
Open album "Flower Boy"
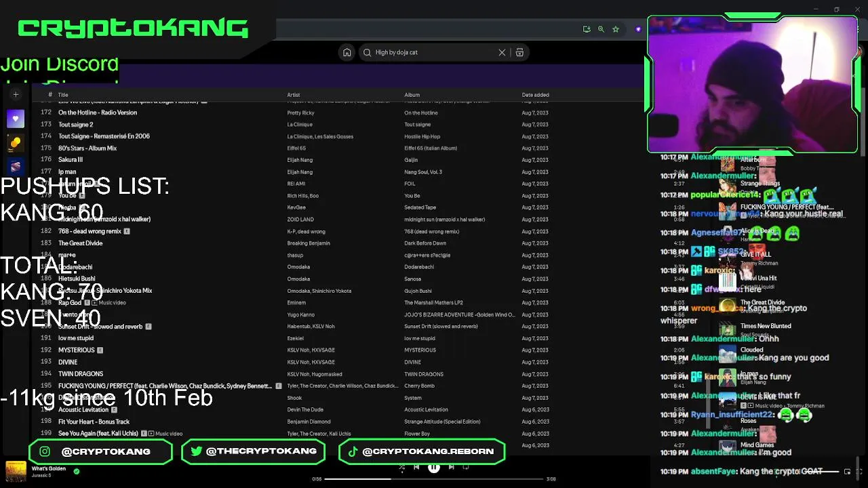coord(417,434)
